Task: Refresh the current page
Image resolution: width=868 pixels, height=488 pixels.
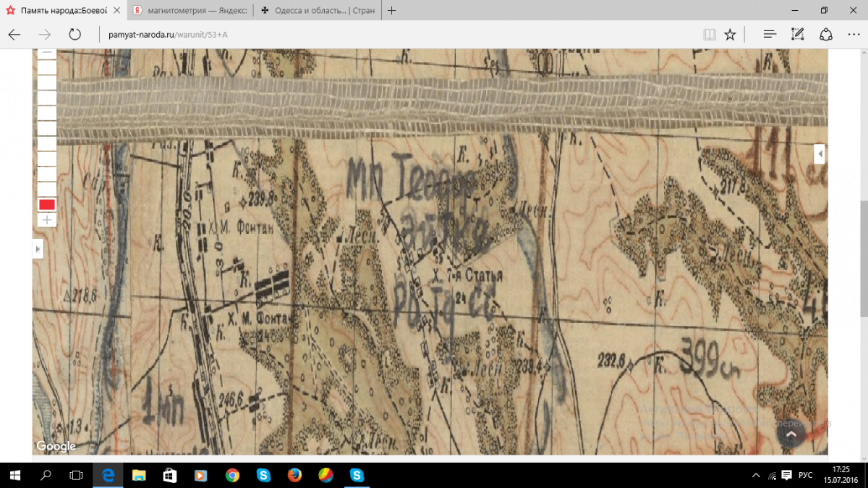Action: point(75,34)
